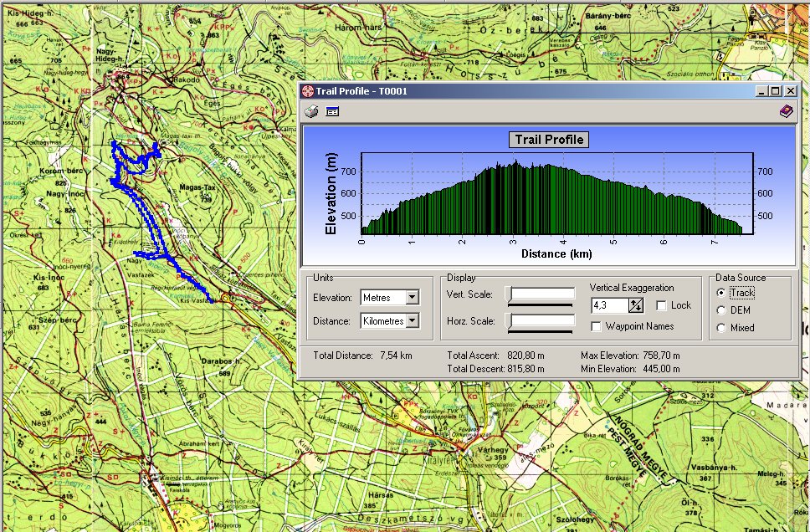Click the Vertical Exaggeration value field
The image size is (810, 532).
point(609,305)
